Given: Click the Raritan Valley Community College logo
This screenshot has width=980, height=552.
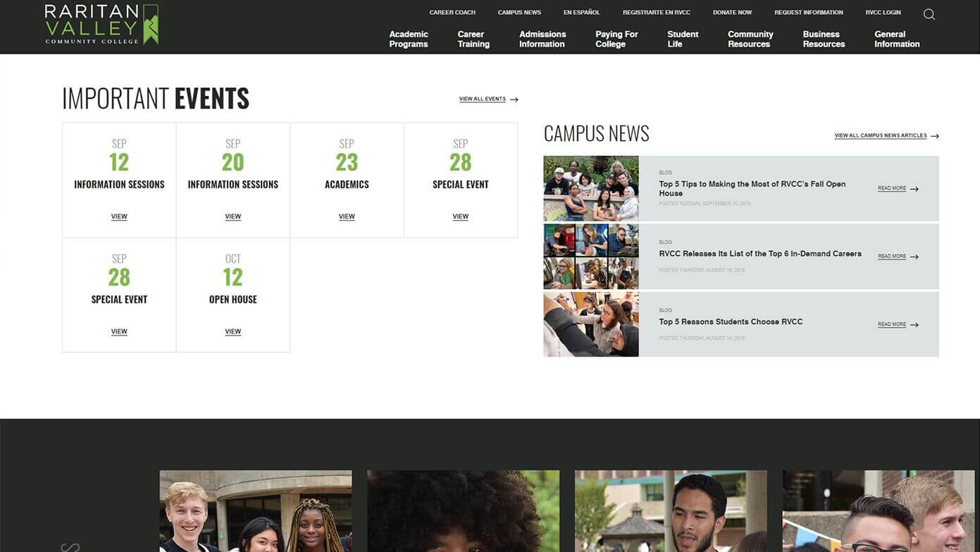Looking at the screenshot, I should 101,25.
